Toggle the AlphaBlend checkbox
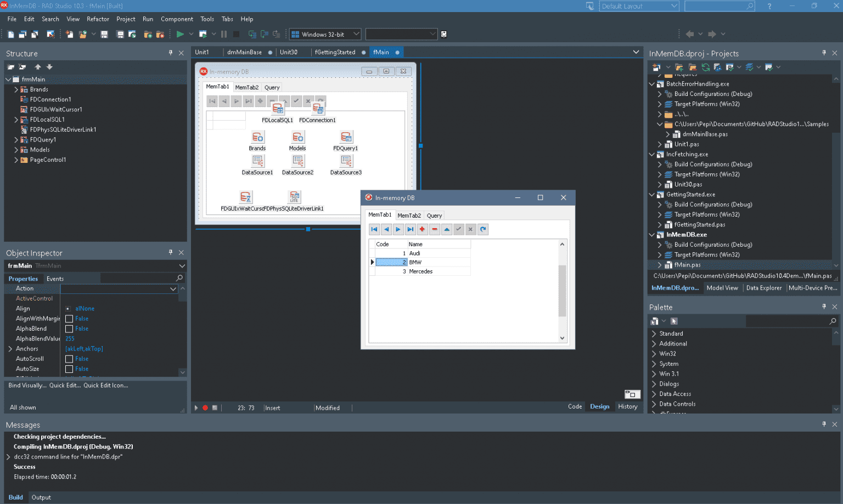Screen dimensions: 843x504 tap(69, 329)
